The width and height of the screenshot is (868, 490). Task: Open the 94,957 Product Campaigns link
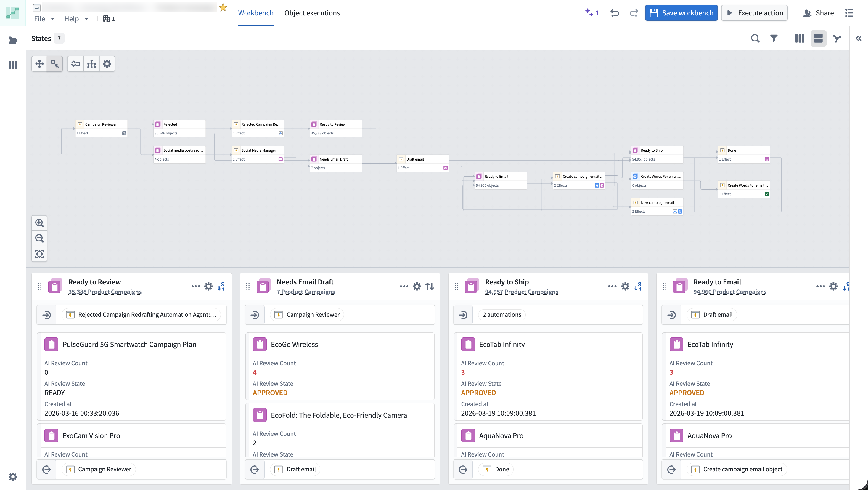click(x=522, y=292)
